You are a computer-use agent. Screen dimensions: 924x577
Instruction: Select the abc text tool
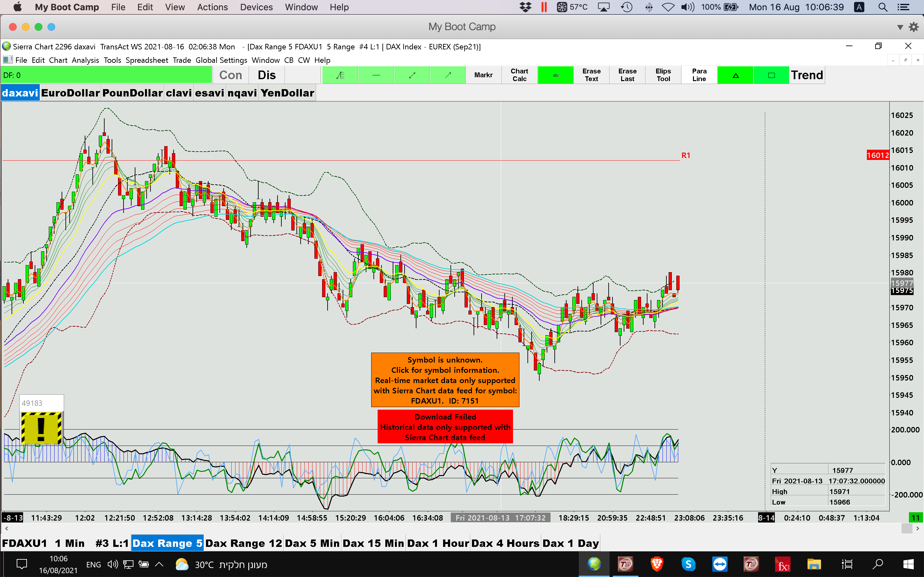click(x=556, y=75)
